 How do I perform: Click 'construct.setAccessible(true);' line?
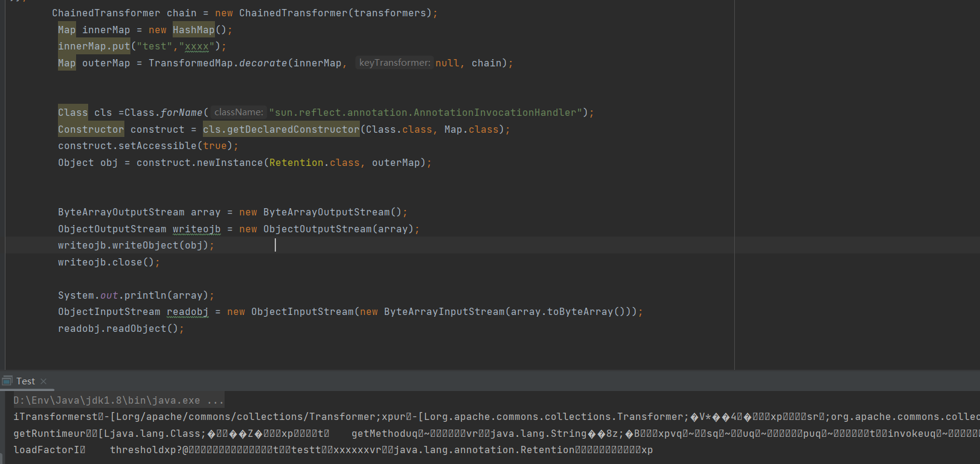tap(149, 145)
